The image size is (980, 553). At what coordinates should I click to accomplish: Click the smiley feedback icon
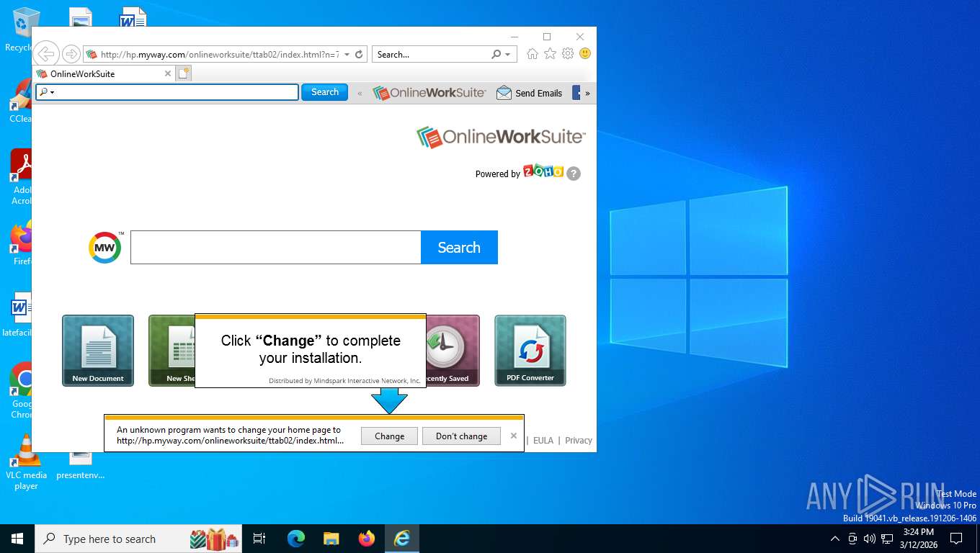click(x=585, y=54)
